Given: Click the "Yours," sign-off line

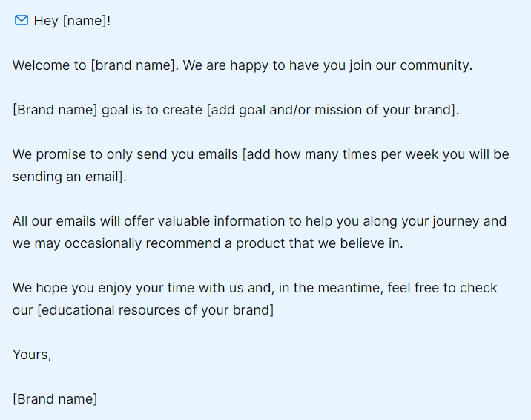Looking at the screenshot, I should pos(32,355).
